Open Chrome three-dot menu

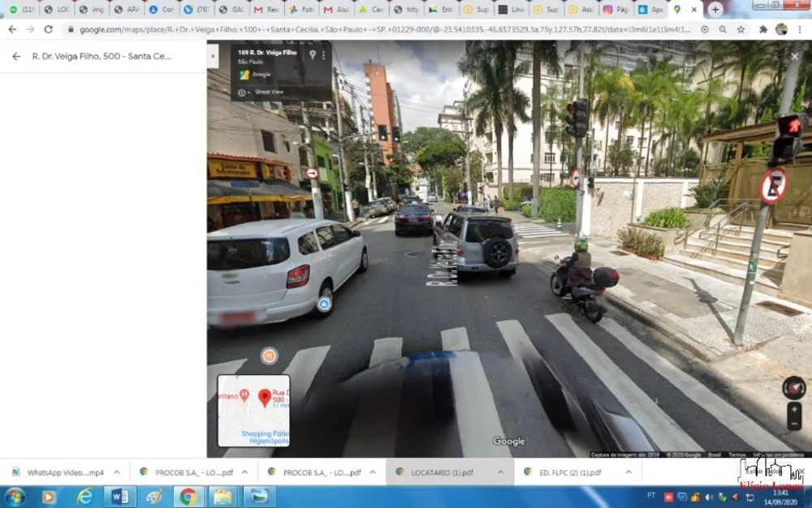[x=800, y=30]
